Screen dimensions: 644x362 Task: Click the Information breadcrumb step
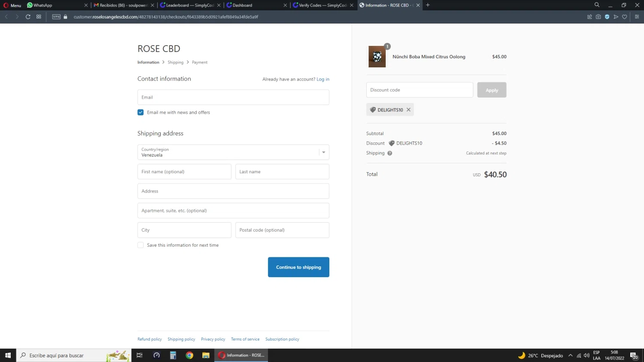148,63
